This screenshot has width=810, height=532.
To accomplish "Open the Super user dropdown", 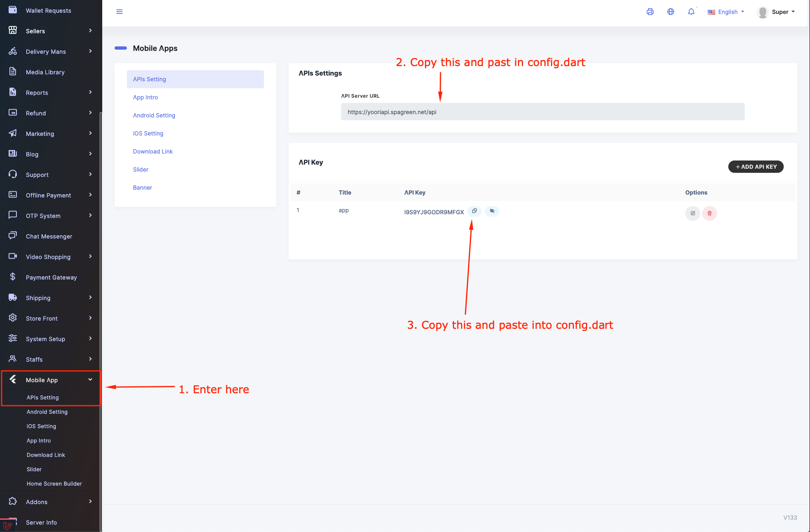I will (776, 12).
